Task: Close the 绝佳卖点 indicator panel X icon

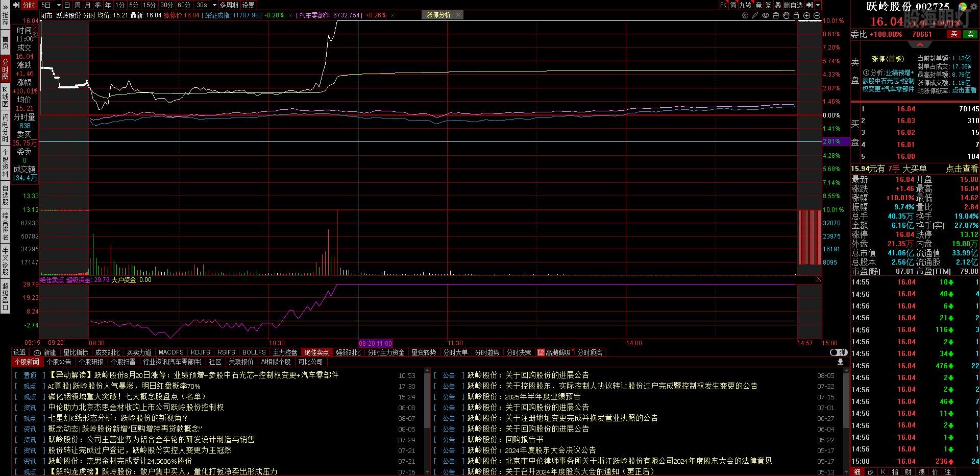Action: point(818,279)
